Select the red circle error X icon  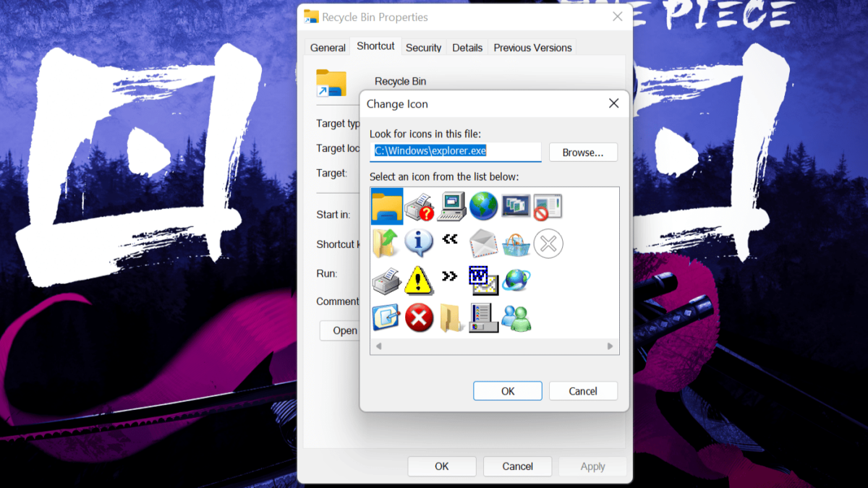419,317
